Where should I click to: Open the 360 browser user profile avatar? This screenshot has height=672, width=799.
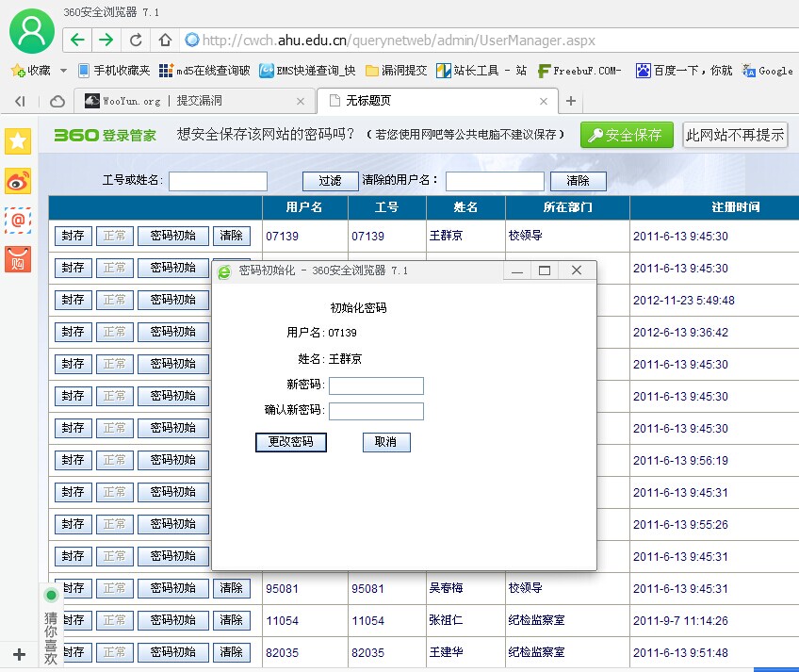pyautogui.click(x=32, y=31)
